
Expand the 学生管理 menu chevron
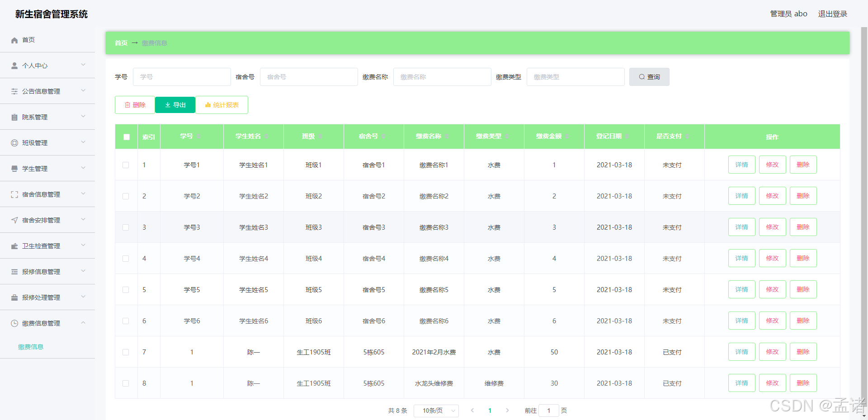83,168
